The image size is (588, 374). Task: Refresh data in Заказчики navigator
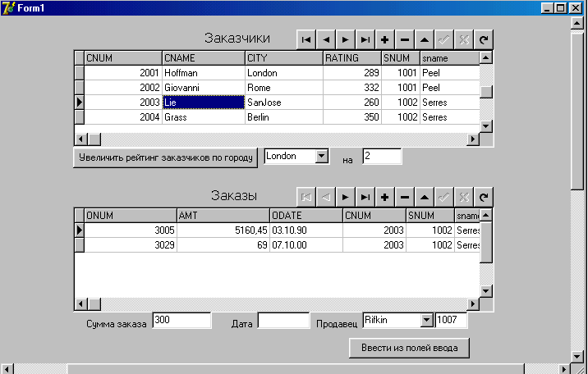coord(484,39)
